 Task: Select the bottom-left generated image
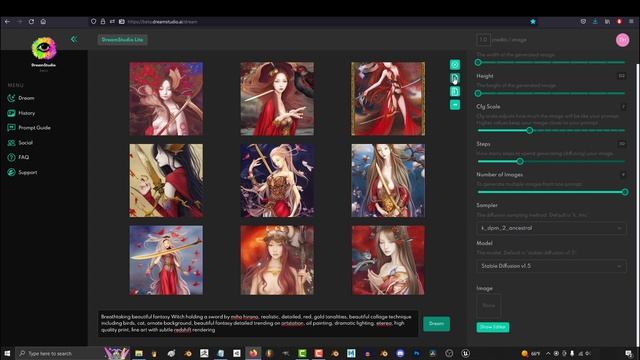166,260
